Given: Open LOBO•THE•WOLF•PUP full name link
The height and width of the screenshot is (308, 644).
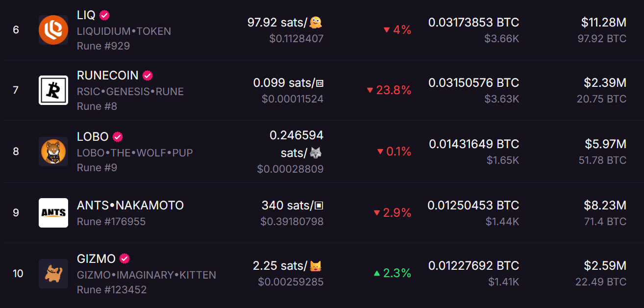Looking at the screenshot, I should coord(135,153).
